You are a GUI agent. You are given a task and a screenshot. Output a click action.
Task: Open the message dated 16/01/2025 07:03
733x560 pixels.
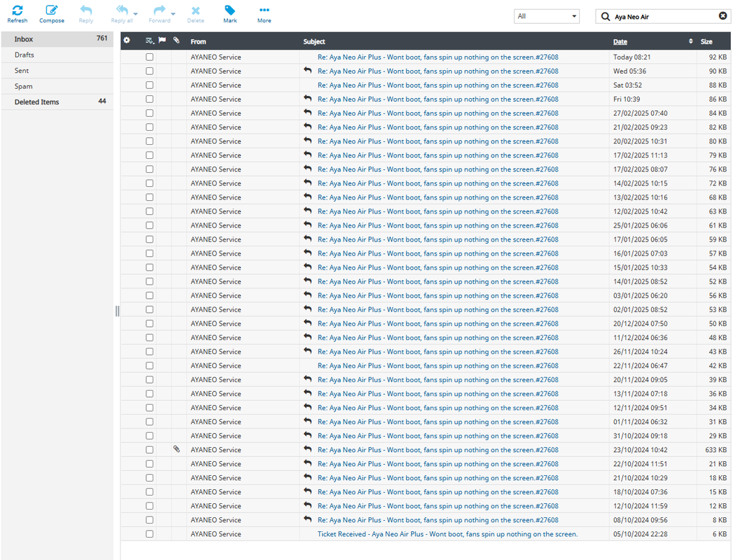(438, 253)
